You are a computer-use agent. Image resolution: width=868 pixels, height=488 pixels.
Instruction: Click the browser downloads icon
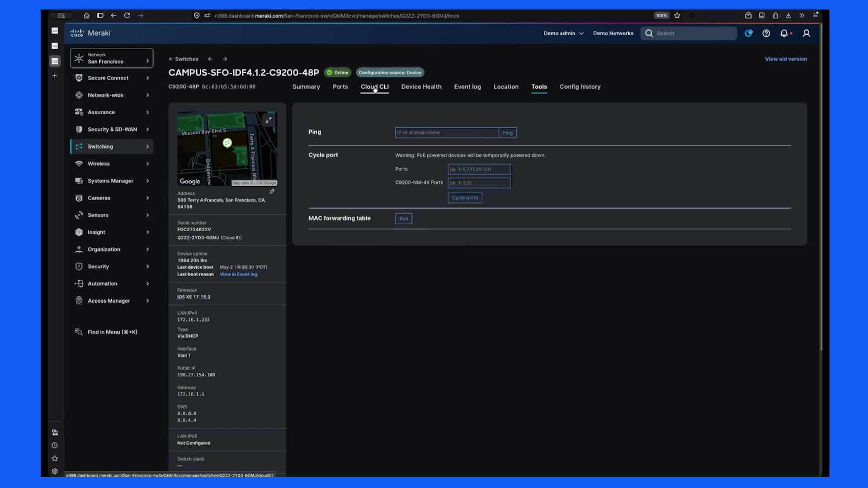(788, 15)
